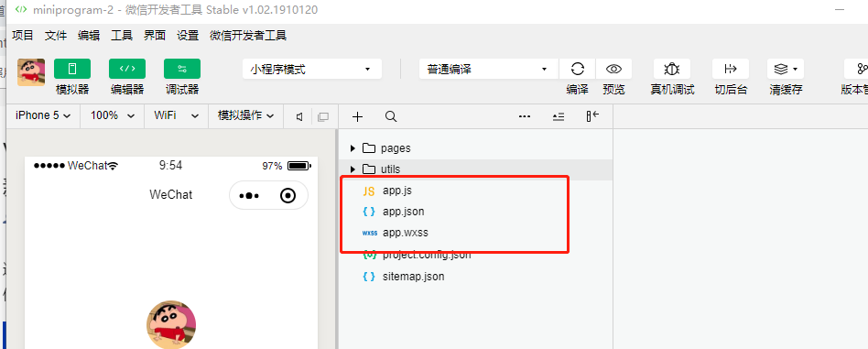Open the sitemap.json file
The image size is (868, 349).
pyautogui.click(x=475, y=276)
